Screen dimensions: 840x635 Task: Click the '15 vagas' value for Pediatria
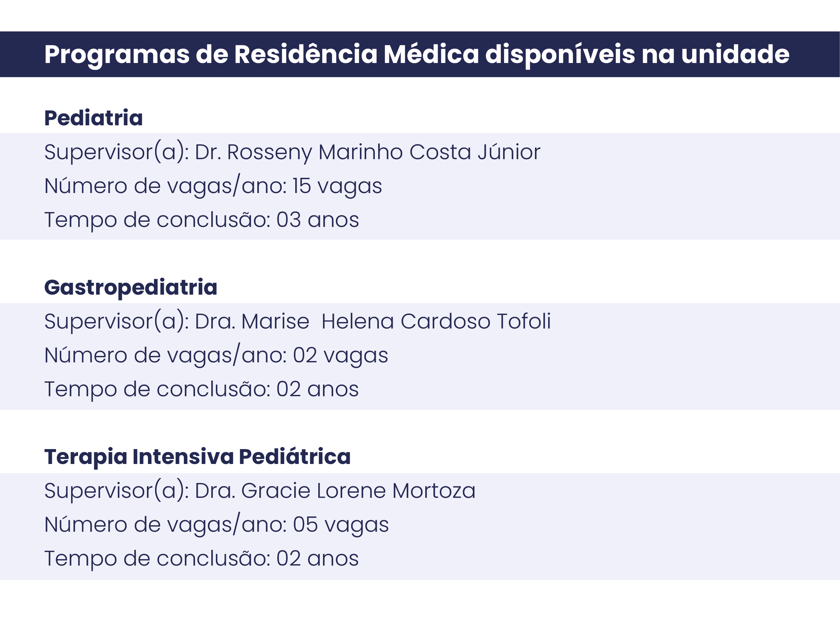[337, 186]
